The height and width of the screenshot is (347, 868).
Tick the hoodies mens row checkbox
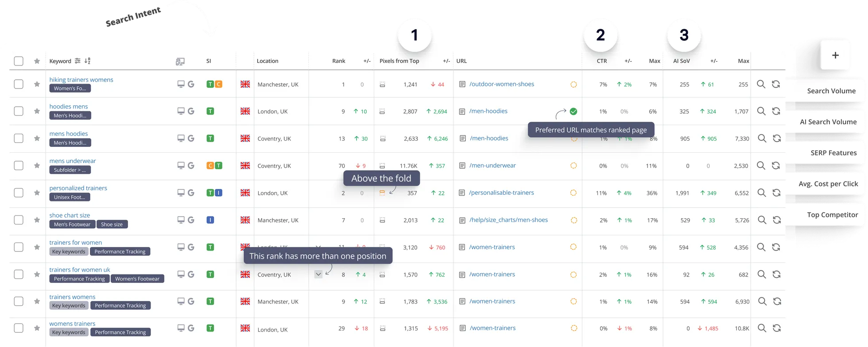pos(19,111)
